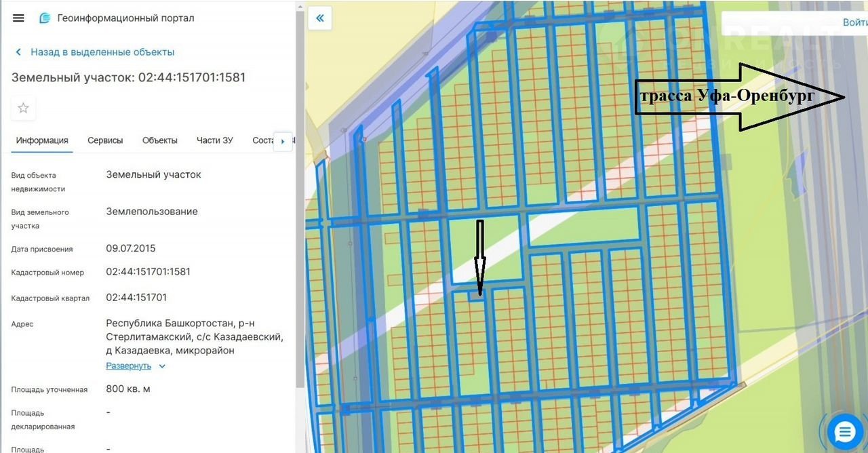Expand the address with the chevron by Развернуть
The height and width of the screenshot is (453, 868).
tap(162, 366)
